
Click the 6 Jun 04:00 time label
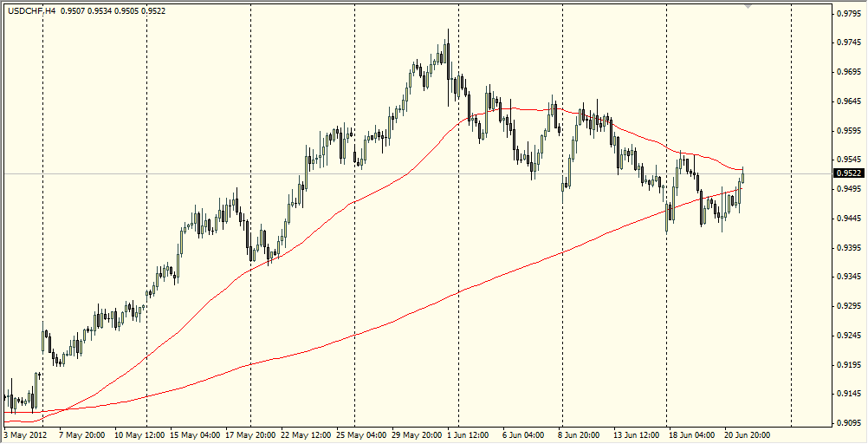click(522, 435)
